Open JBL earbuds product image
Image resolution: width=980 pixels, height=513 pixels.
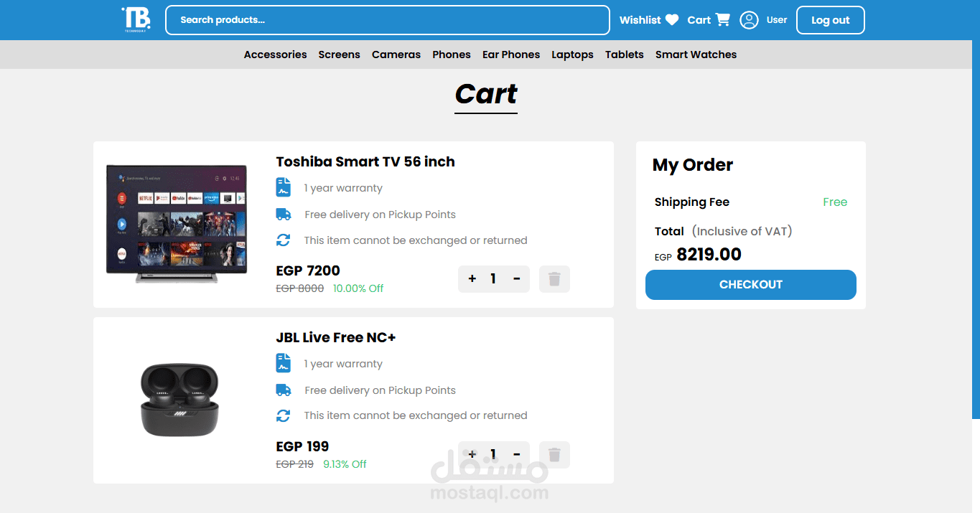click(x=179, y=400)
